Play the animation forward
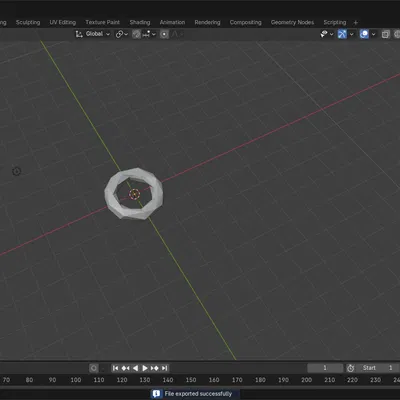The image size is (400, 400). tap(145, 368)
